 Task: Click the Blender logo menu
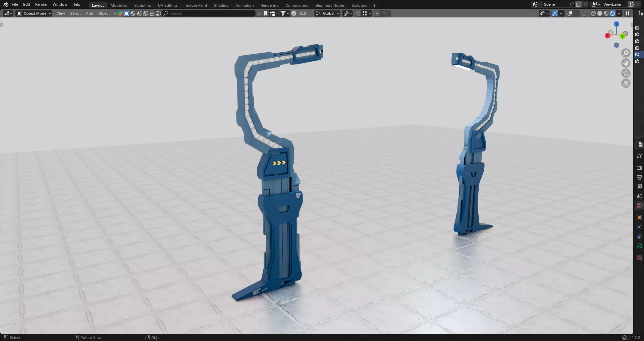pos(6,4)
